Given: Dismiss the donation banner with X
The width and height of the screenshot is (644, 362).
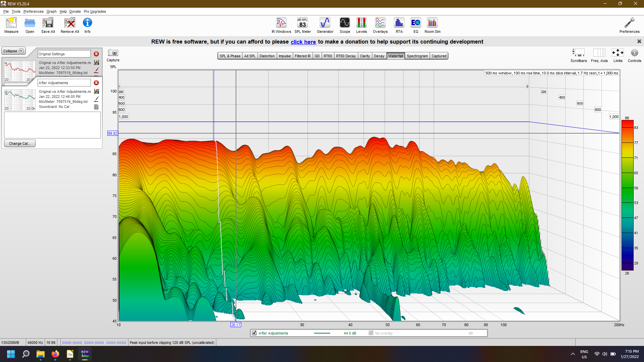Looking at the screenshot, I should tap(639, 41).
